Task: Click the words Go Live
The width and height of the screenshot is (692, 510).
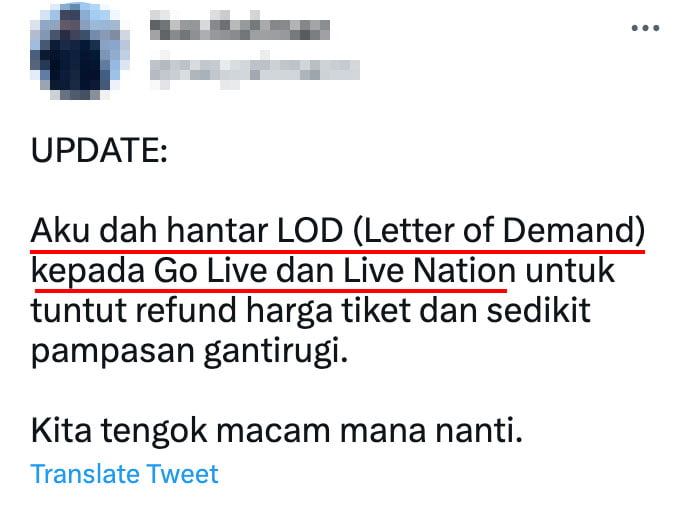Action: click(210, 270)
